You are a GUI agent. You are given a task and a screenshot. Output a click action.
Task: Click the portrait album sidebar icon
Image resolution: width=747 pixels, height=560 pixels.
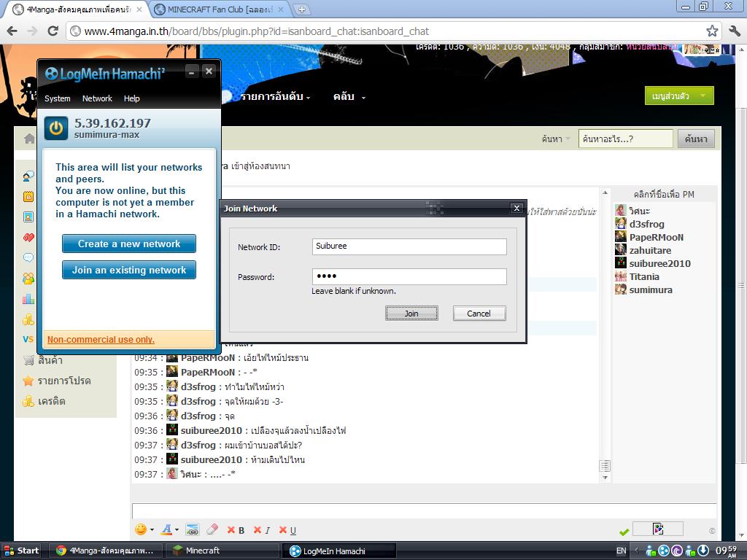pyautogui.click(x=28, y=217)
